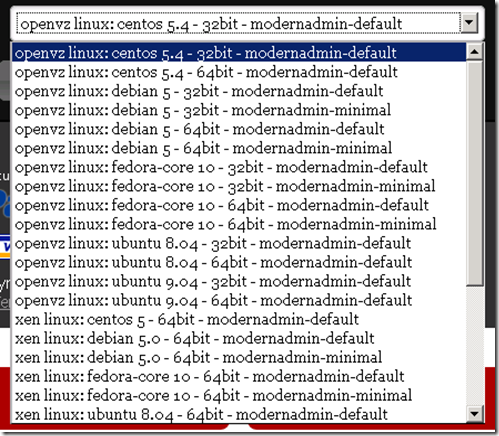
Task: Click the list scrollbar thumb
Action: [x=474, y=173]
